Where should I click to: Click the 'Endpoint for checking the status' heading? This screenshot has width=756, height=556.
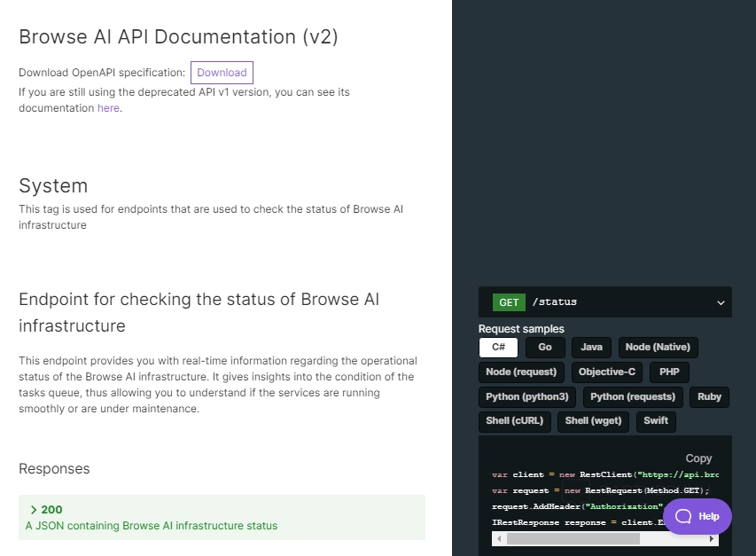coord(199,312)
